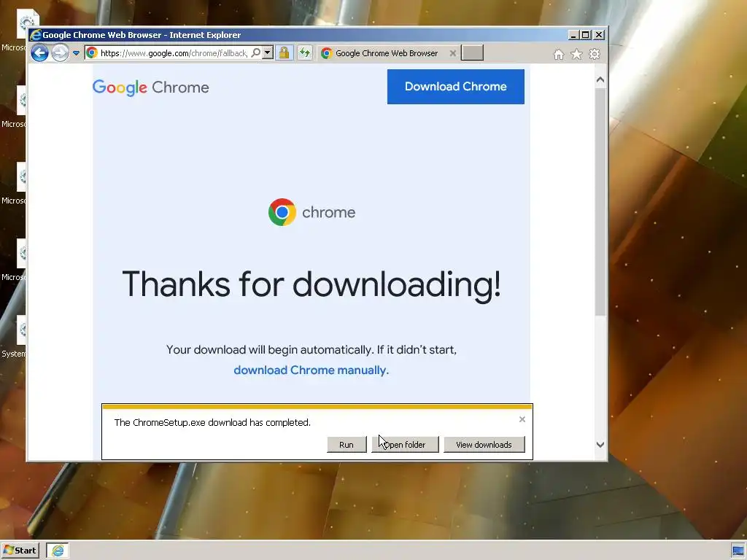Click the Google Chrome logo on page
The image size is (747, 560).
coord(150,87)
